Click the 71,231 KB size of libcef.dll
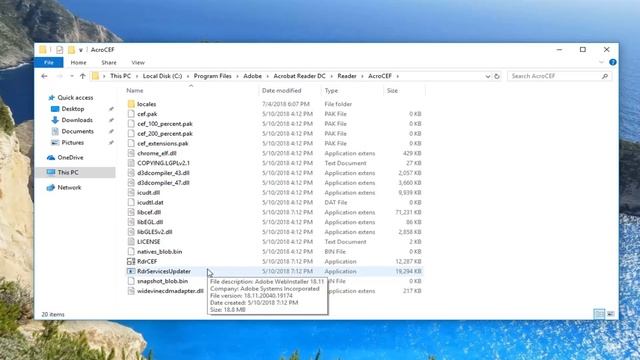640x360 pixels. point(409,212)
